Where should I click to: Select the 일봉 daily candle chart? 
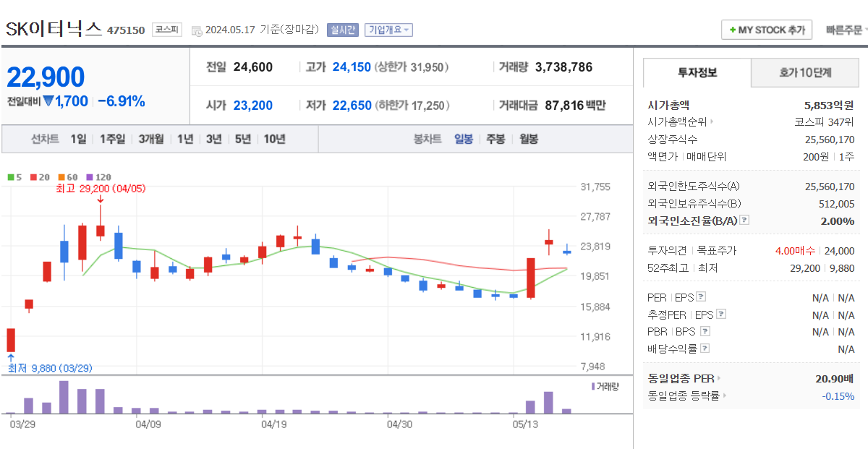pos(464,140)
